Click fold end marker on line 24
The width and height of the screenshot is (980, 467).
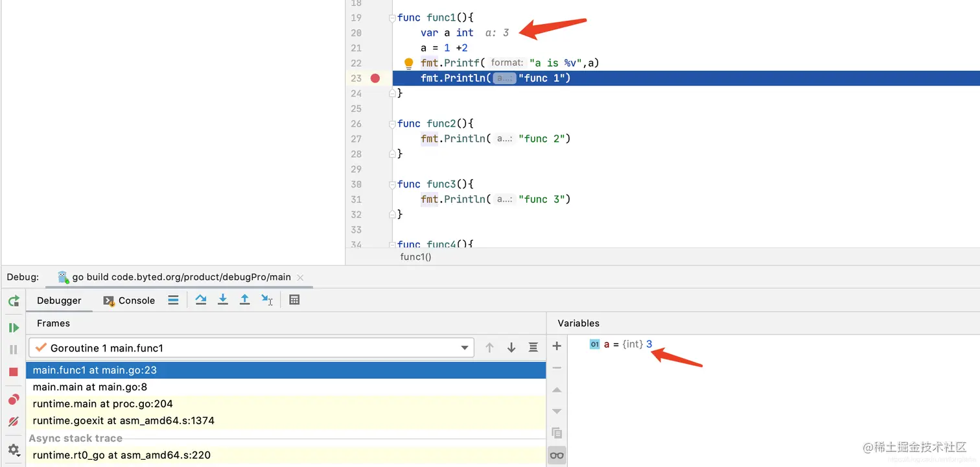point(392,93)
